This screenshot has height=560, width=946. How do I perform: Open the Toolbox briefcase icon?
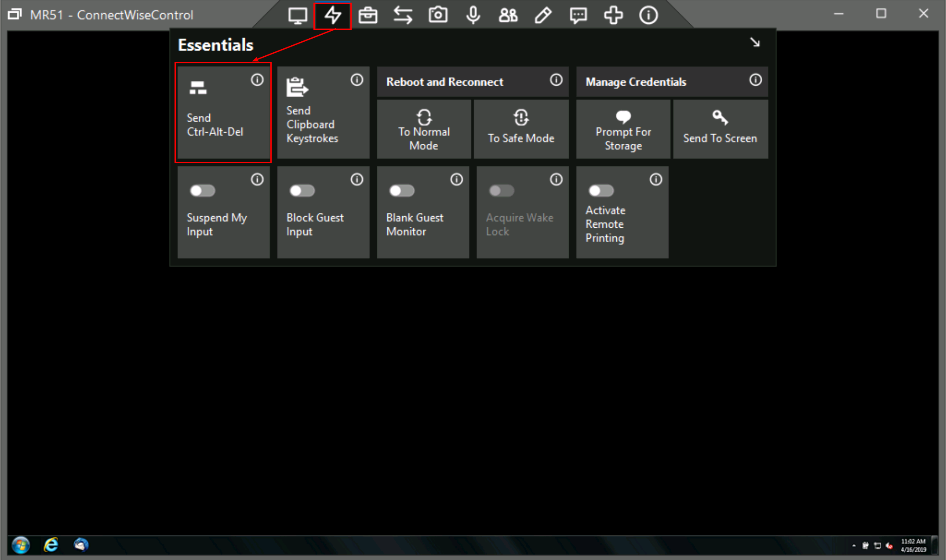367,15
